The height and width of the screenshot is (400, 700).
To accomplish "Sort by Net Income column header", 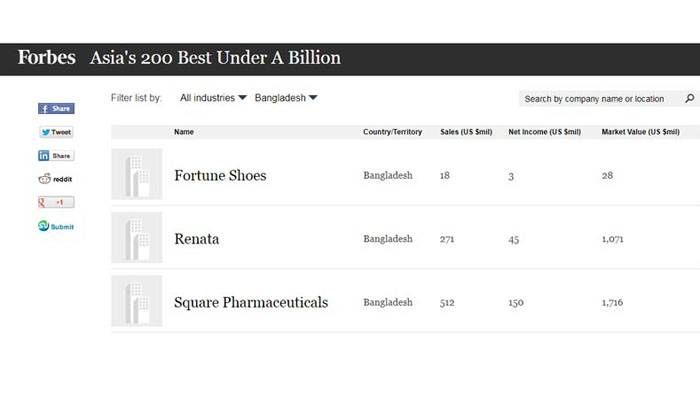I will coord(545,132).
